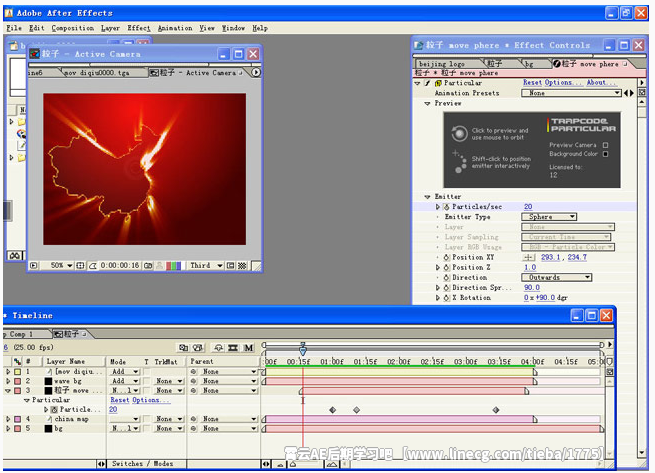655x473 pixels.
Task: Click the Draft 3D icon in Timeline
Action: tap(198, 347)
